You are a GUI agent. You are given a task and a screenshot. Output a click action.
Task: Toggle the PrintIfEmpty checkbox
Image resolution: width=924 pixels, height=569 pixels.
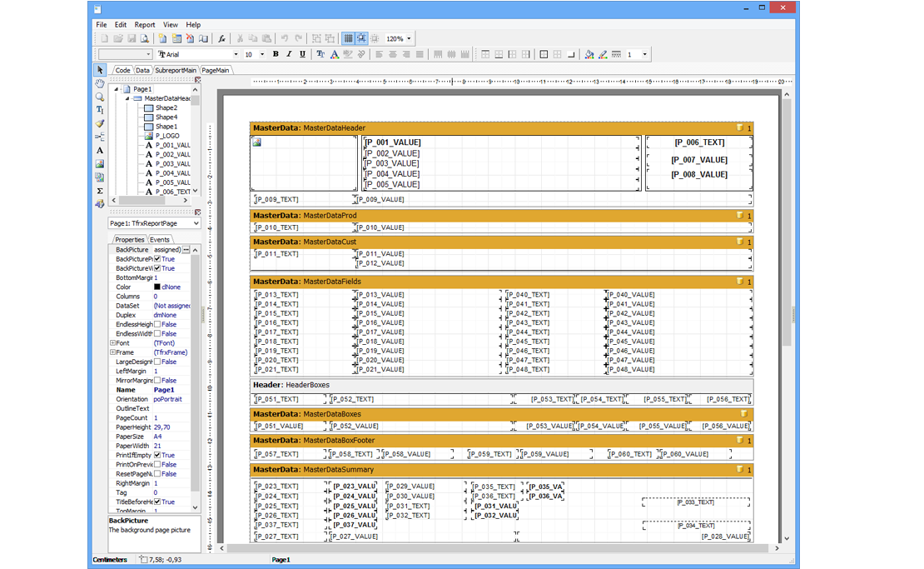[x=157, y=456]
